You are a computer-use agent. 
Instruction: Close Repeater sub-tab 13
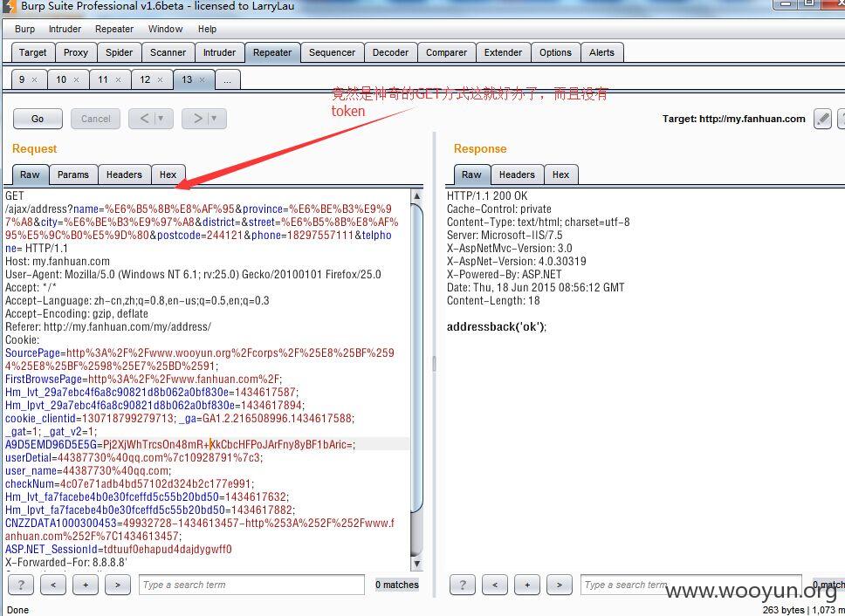(x=203, y=79)
